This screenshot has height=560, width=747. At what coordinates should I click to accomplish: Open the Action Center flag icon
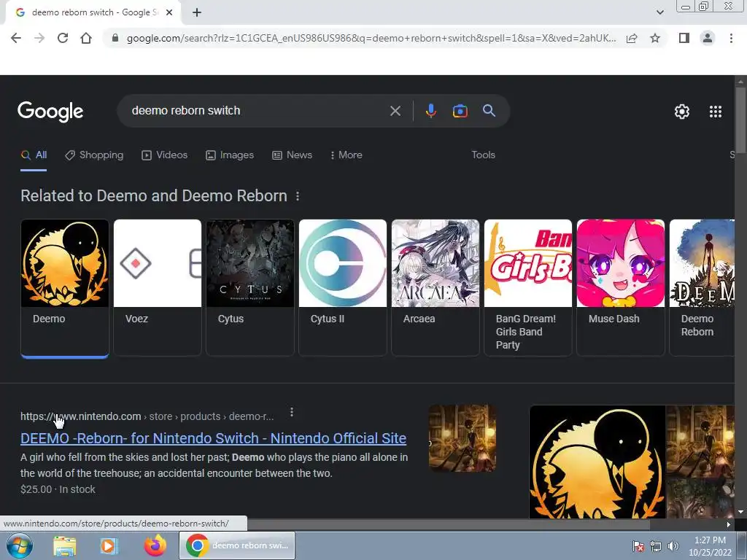(638, 546)
